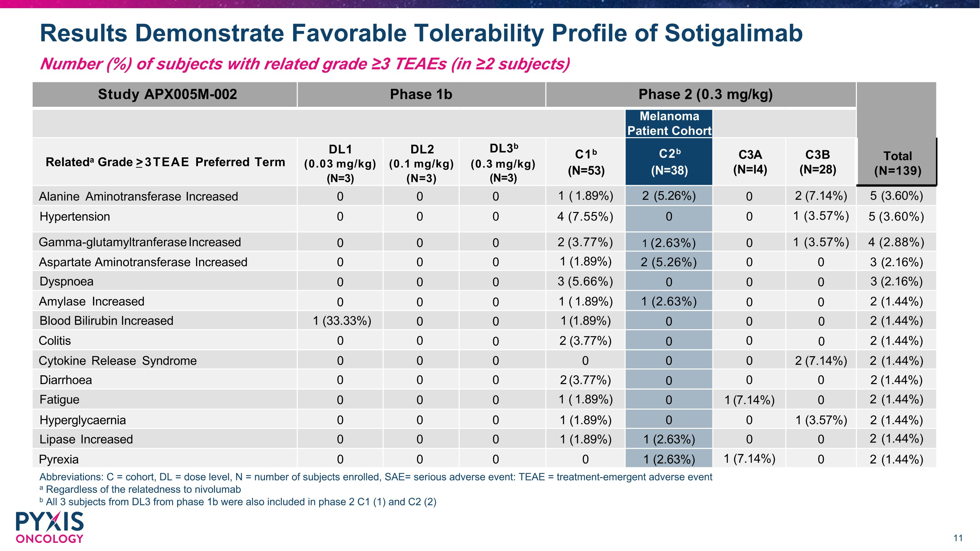Select the Pyrexia row label
The width and height of the screenshot is (980, 551).
pos(58,459)
